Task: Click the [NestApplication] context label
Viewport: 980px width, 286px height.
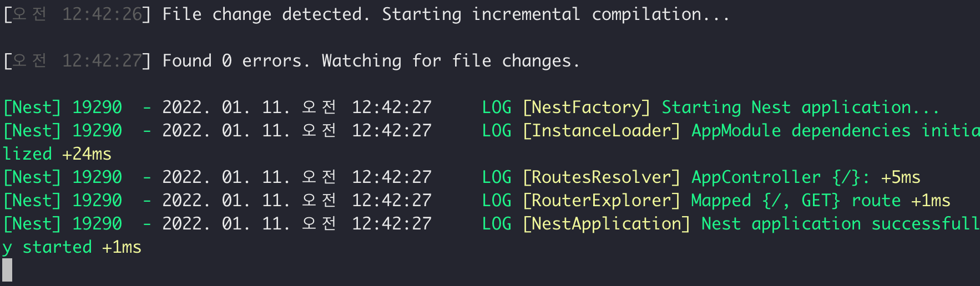Action: [607, 224]
